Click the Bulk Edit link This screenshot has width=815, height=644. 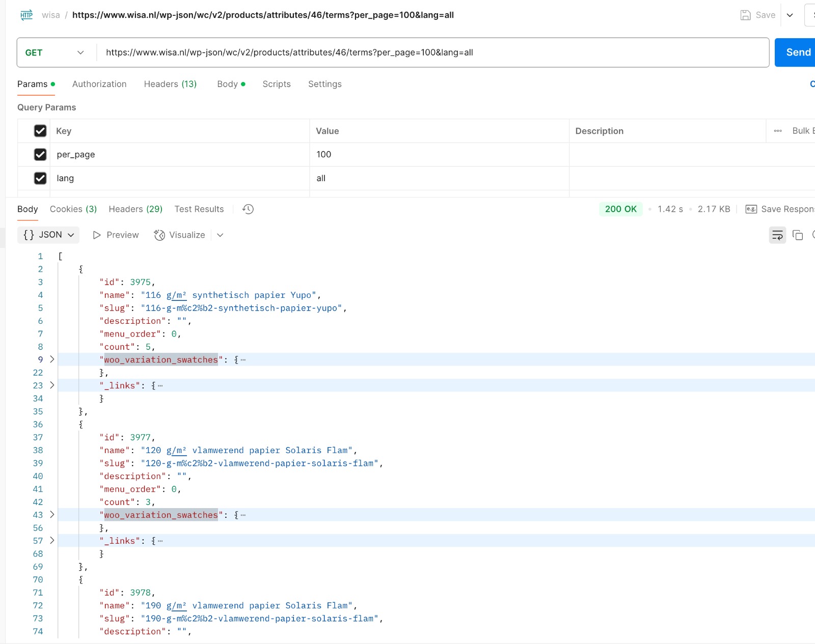coord(803,131)
